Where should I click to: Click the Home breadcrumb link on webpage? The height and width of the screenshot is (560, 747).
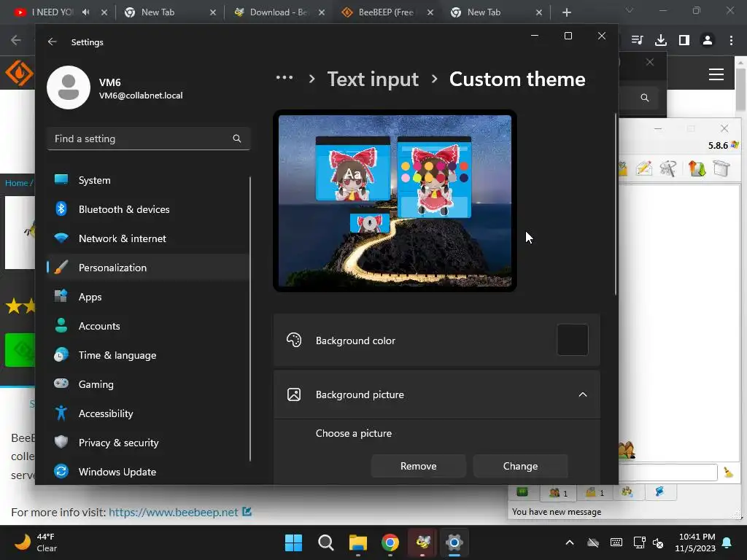point(16,183)
